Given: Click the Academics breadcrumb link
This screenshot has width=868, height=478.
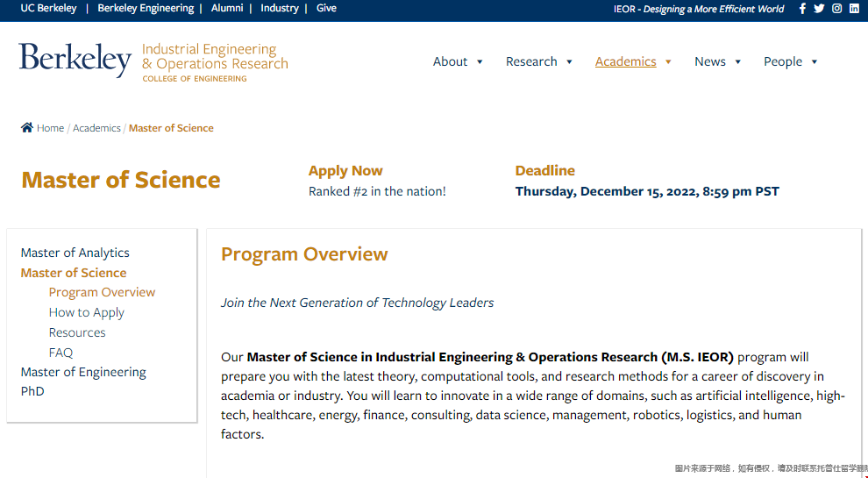Looking at the screenshot, I should click(x=96, y=128).
